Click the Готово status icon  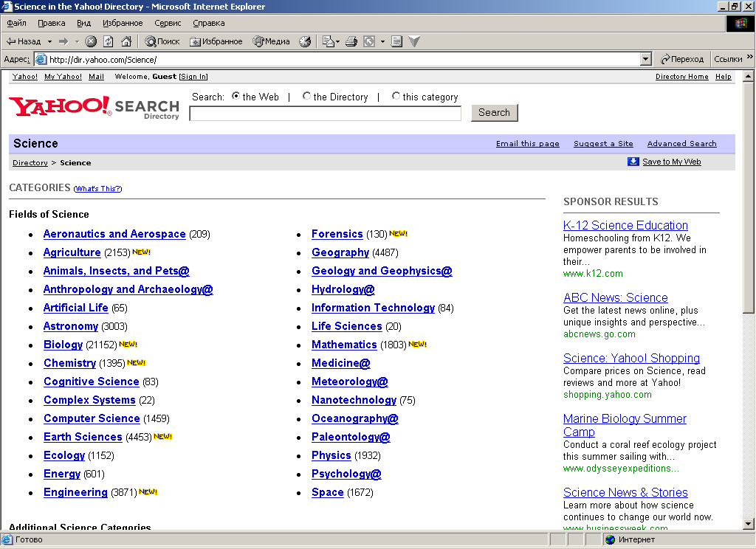(7, 539)
